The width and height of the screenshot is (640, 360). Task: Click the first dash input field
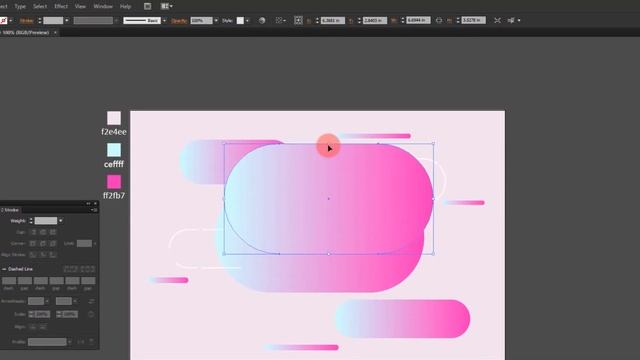pos(9,280)
